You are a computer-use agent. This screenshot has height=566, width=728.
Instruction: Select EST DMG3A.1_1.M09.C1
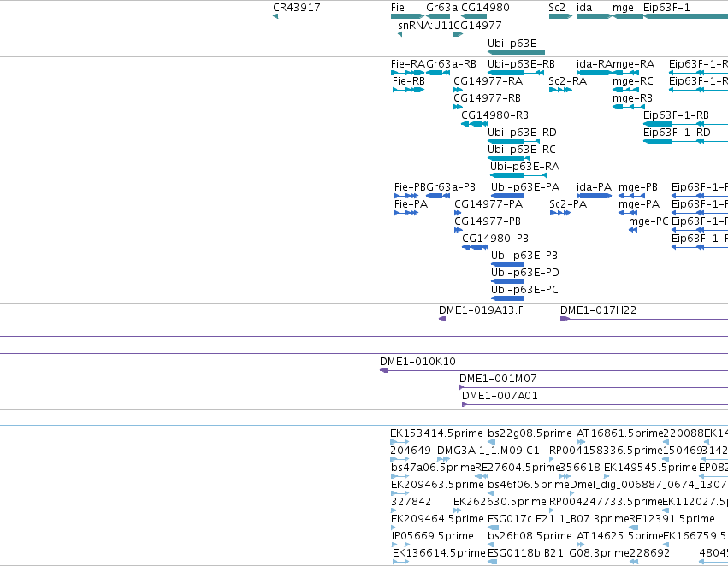[x=488, y=451]
